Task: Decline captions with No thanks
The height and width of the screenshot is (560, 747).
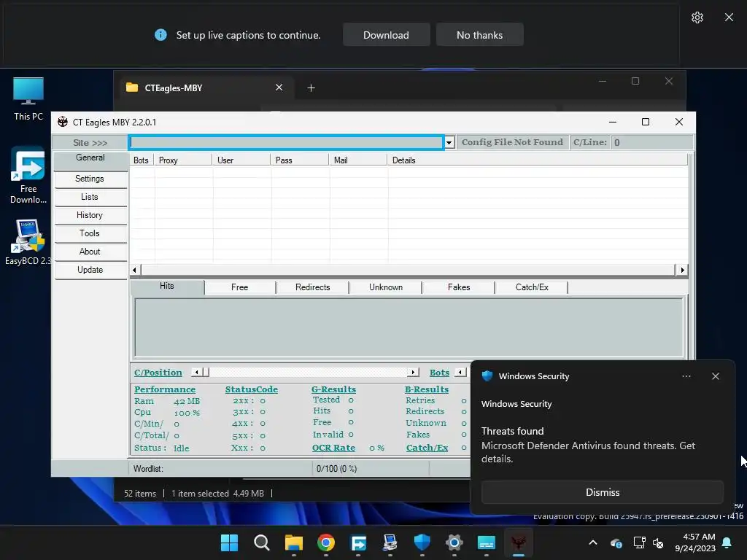Action: pyautogui.click(x=479, y=35)
